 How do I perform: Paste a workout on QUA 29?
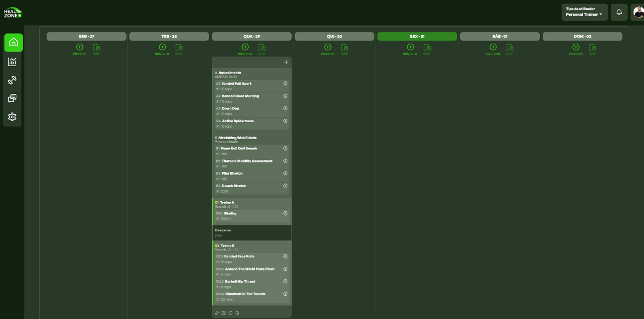click(261, 49)
